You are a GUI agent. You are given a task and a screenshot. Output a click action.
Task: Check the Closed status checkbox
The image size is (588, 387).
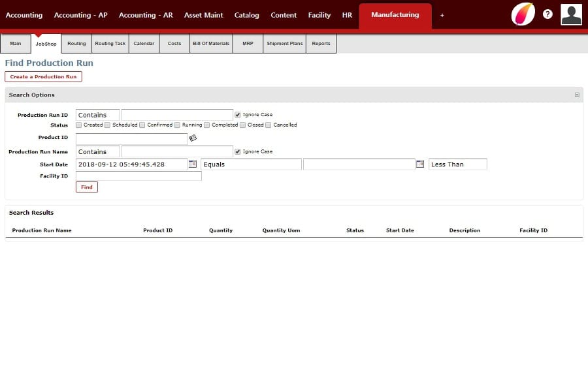242,125
